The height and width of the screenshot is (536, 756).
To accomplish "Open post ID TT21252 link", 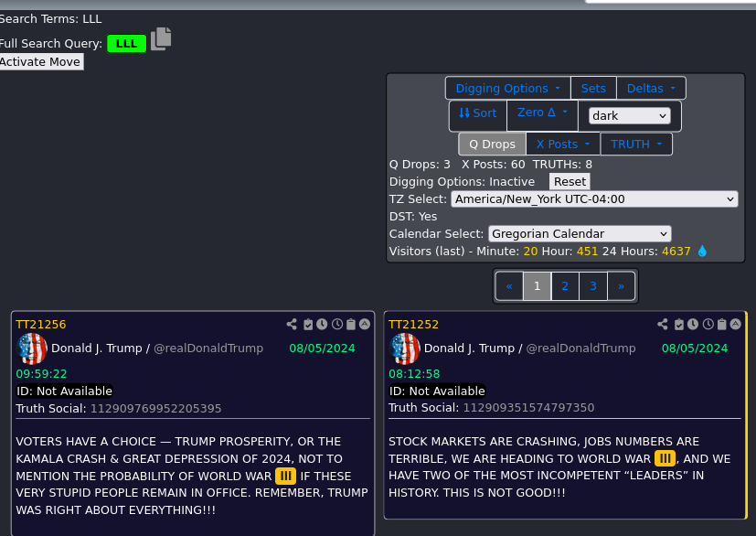I will 414,324.
